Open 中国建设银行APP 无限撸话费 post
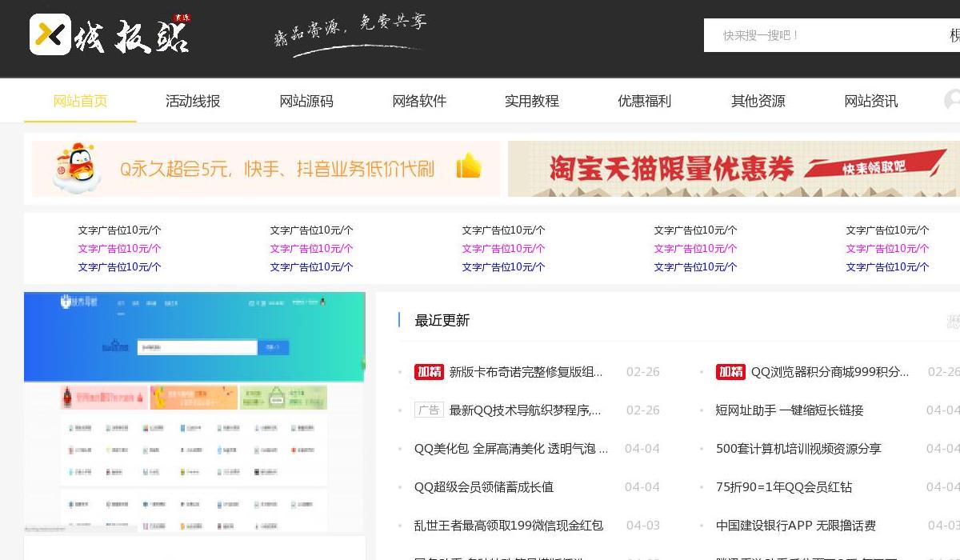 click(x=796, y=526)
